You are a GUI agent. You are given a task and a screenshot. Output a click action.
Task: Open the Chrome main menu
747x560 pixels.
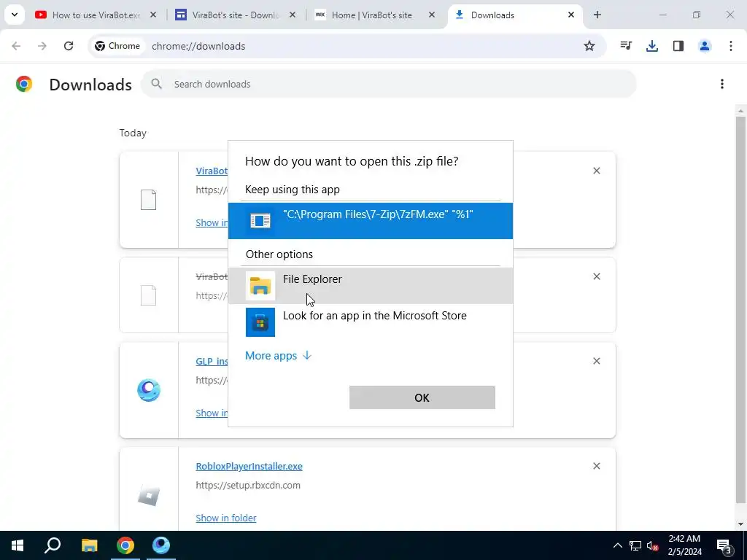pos(731,46)
